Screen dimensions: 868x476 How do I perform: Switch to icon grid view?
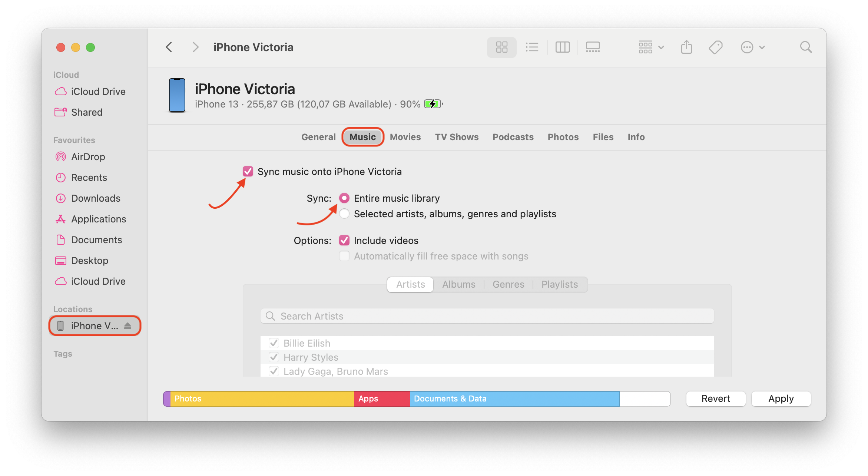click(x=501, y=47)
